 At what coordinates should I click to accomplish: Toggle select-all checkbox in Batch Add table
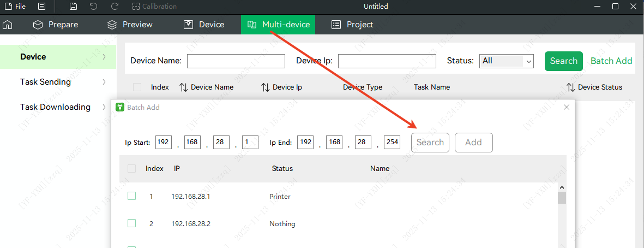[x=131, y=169]
